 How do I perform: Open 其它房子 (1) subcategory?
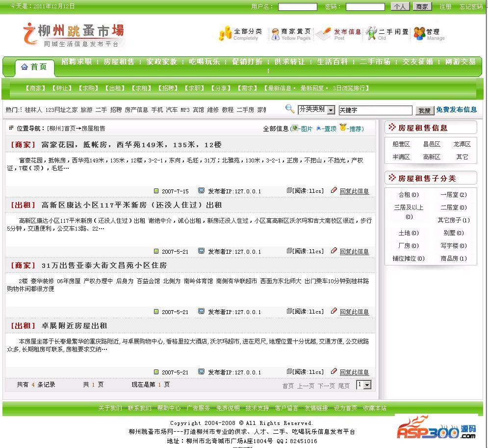[454, 220]
